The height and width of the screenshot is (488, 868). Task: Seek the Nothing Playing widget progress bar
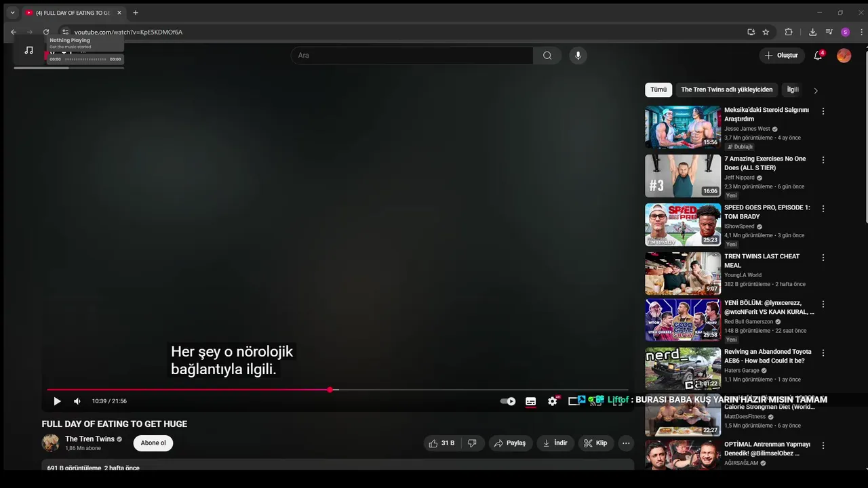coord(85,59)
